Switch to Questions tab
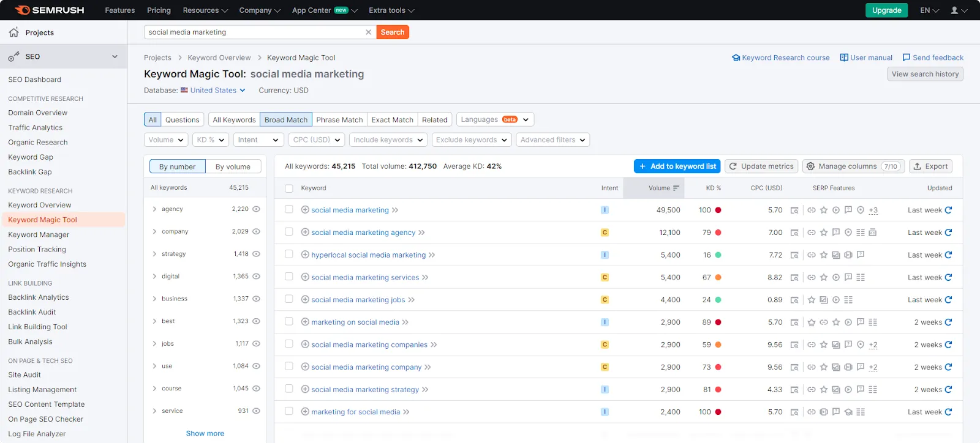 click(x=182, y=120)
